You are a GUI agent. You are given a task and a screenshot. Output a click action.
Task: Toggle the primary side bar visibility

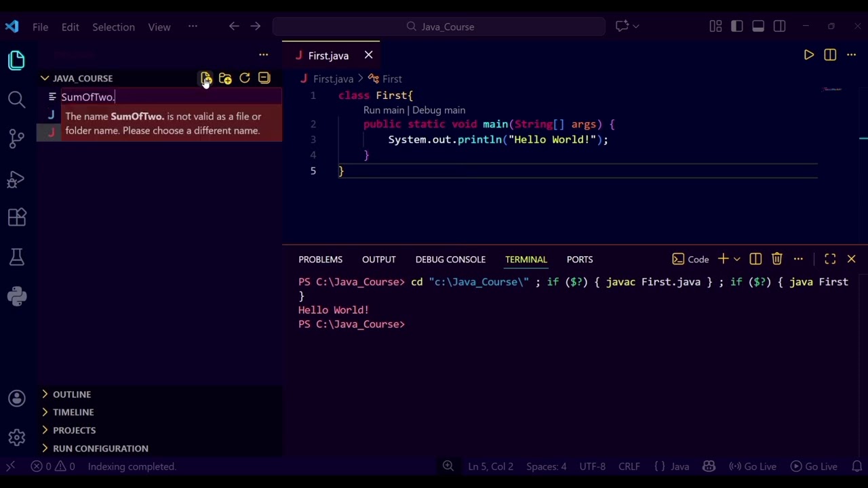737,26
